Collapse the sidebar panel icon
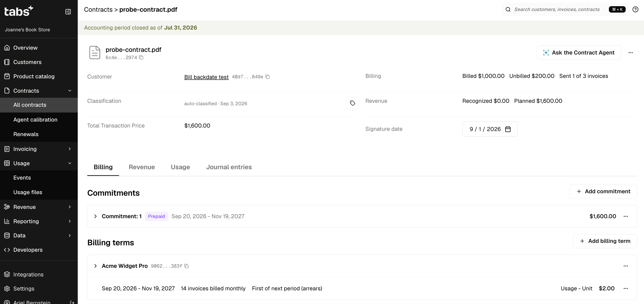 tap(68, 12)
